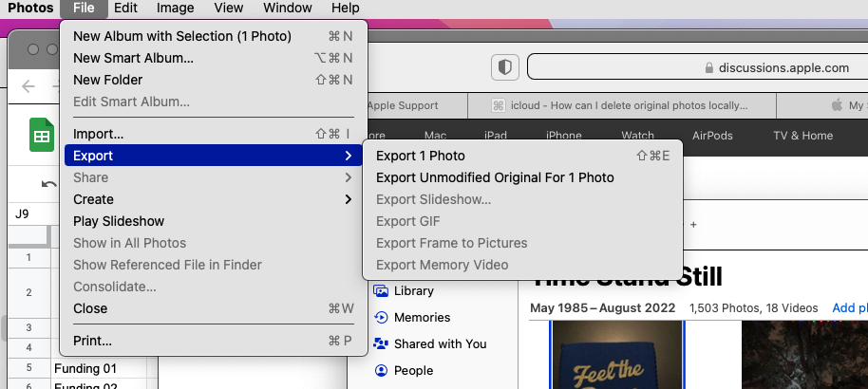The width and height of the screenshot is (868, 389).
Task: Open the Google Sheets home icon
Action: point(41,136)
